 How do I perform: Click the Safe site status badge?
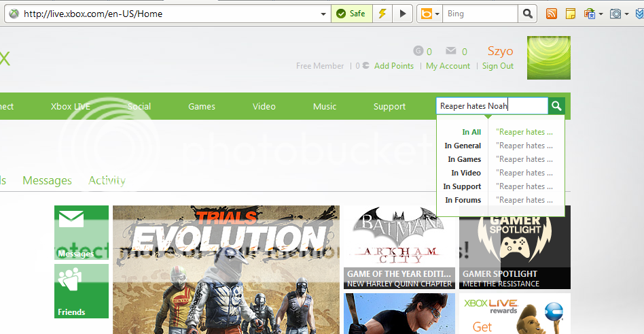click(x=351, y=14)
